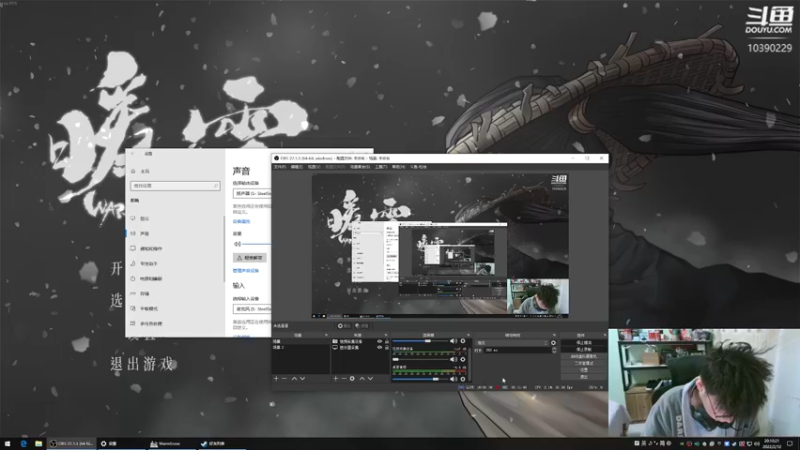Open the 工具 menu in OBS

coord(381,167)
